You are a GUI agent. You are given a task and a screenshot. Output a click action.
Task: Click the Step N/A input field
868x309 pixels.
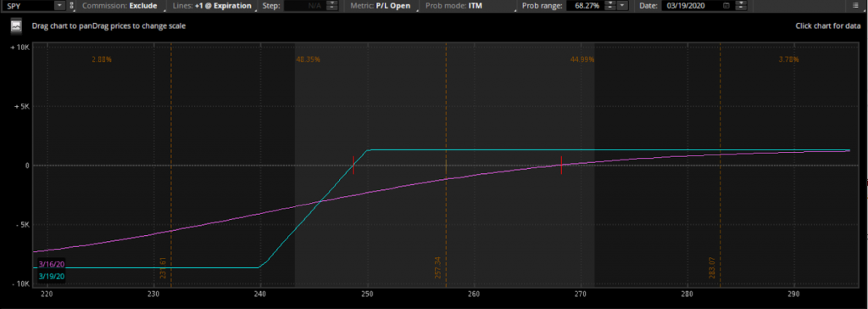303,6
